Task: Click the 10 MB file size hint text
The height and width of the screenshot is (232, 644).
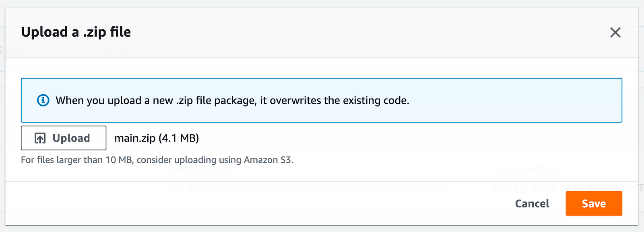Action: tap(157, 160)
